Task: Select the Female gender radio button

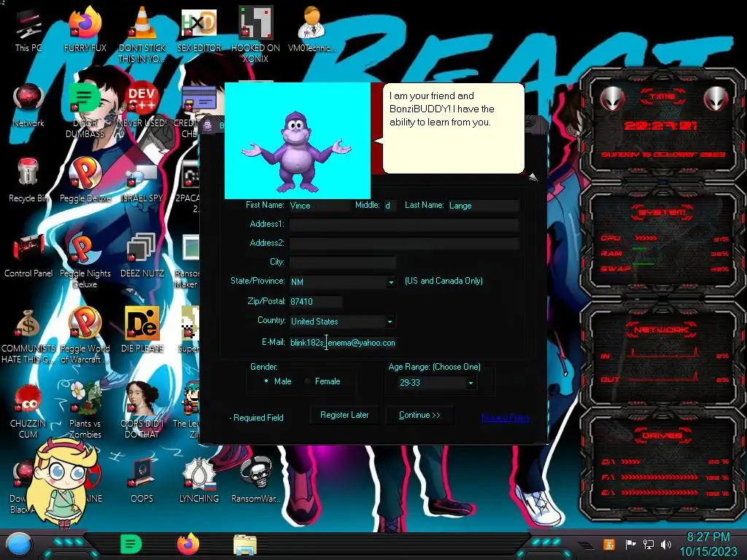Action: click(x=307, y=381)
